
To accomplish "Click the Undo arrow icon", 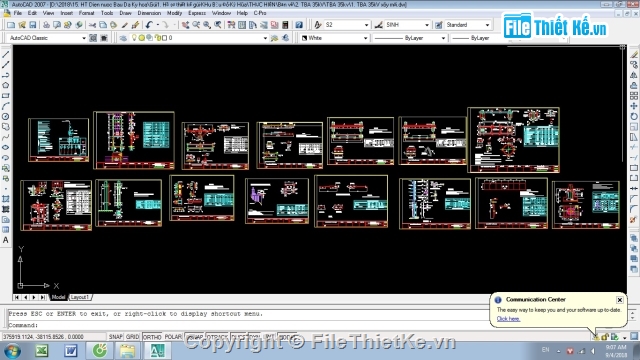I will point(149,25).
